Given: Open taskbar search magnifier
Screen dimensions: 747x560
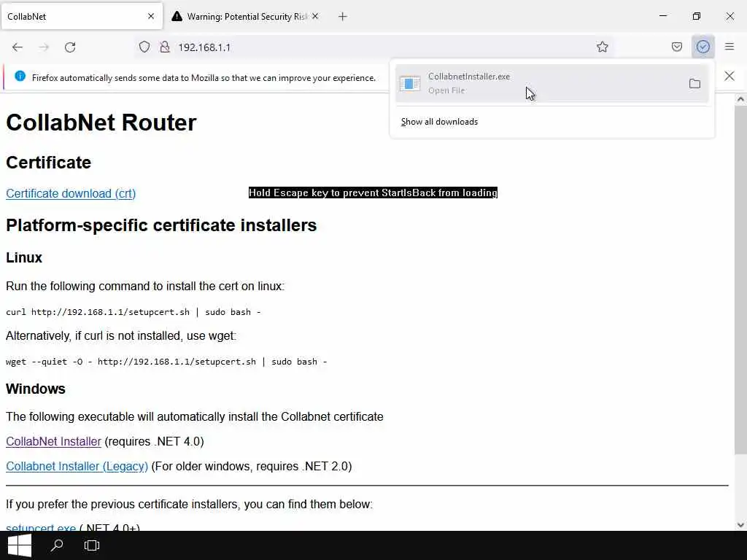Looking at the screenshot, I should (57, 545).
